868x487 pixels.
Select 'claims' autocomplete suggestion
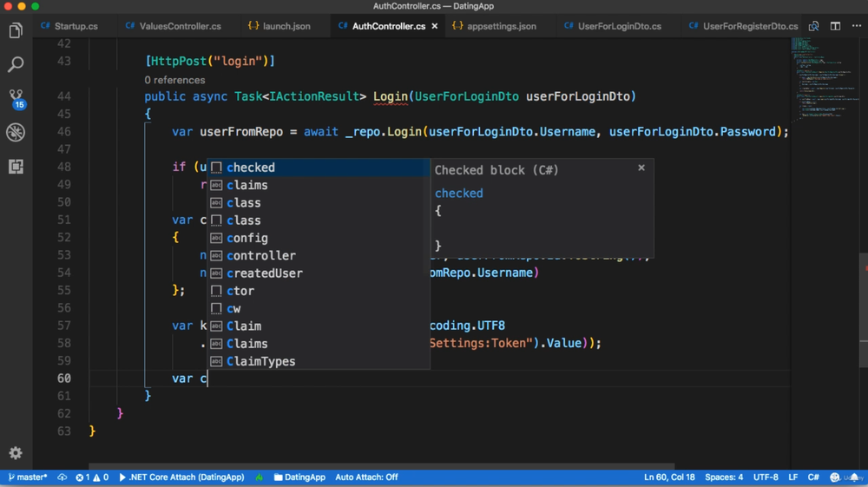[319, 186]
